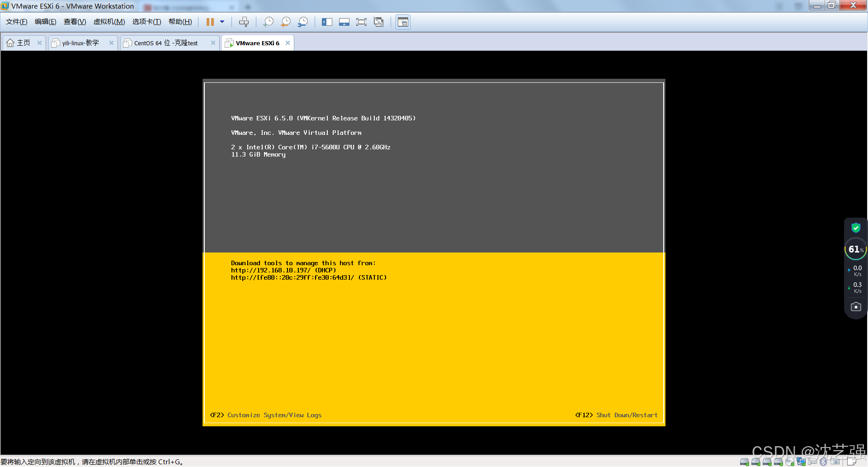Minimize the VMware Workstation window
Image resolution: width=868 pixels, height=467 pixels.
click(817, 5)
